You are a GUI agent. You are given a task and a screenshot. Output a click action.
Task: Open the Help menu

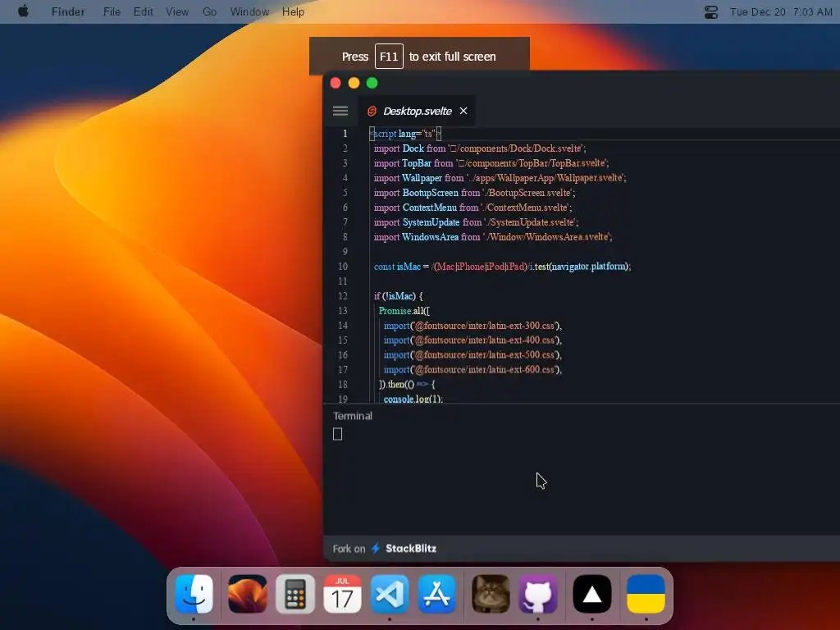tap(293, 11)
